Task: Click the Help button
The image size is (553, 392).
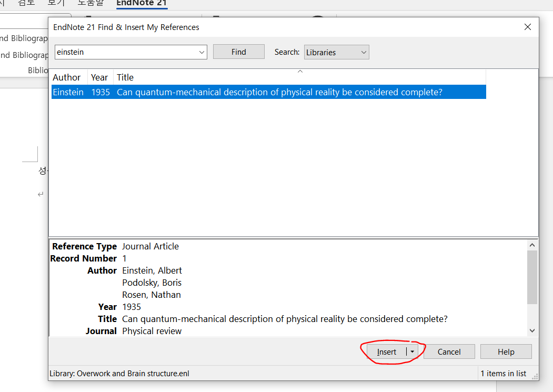Action: 506,352
